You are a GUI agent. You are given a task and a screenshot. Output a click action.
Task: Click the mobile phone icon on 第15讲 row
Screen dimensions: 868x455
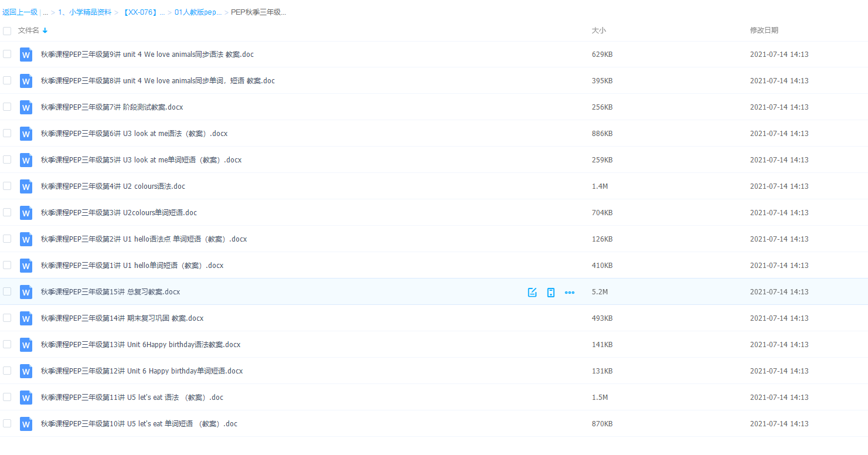point(551,292)
